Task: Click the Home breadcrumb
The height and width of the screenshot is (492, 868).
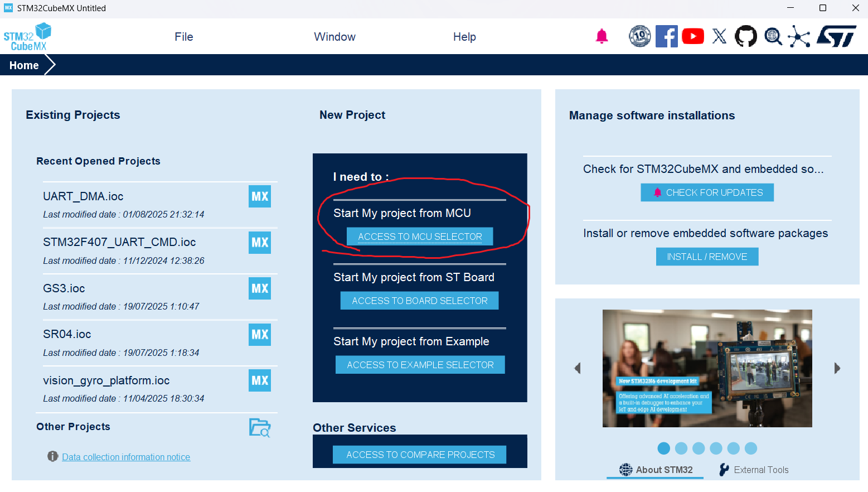Action: tap(24, 65)
